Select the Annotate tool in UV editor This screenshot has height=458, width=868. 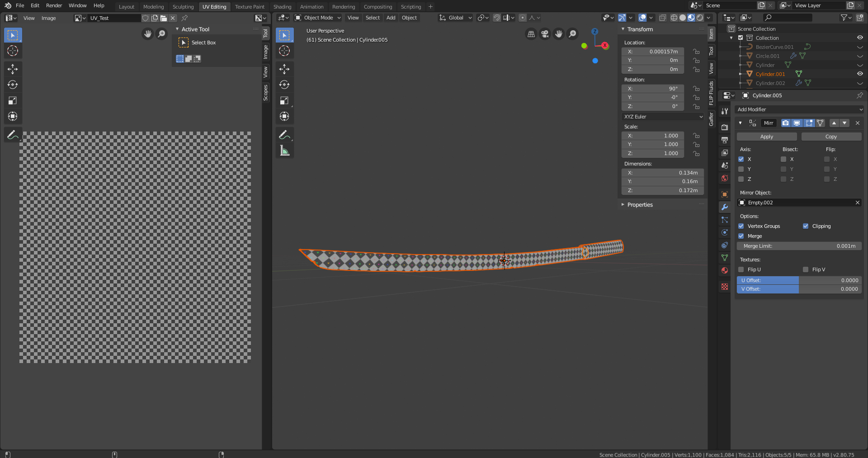click(x=13, y=135)
